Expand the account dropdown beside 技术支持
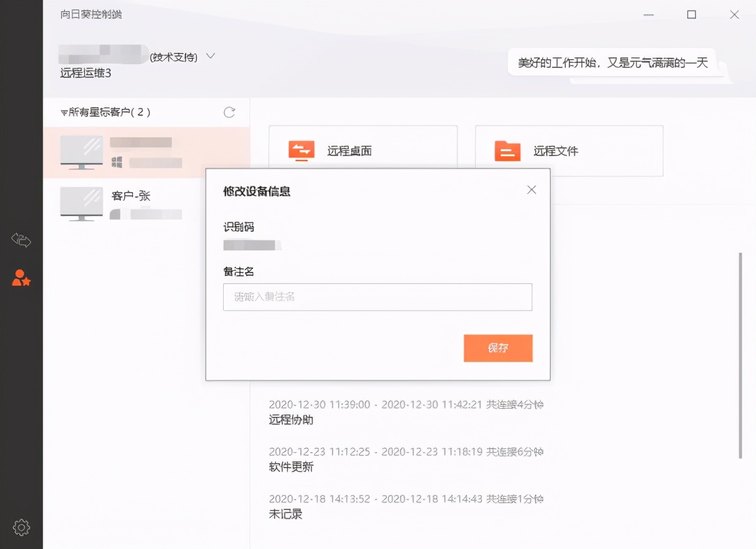The image size is (756, 549). (210, 55)
